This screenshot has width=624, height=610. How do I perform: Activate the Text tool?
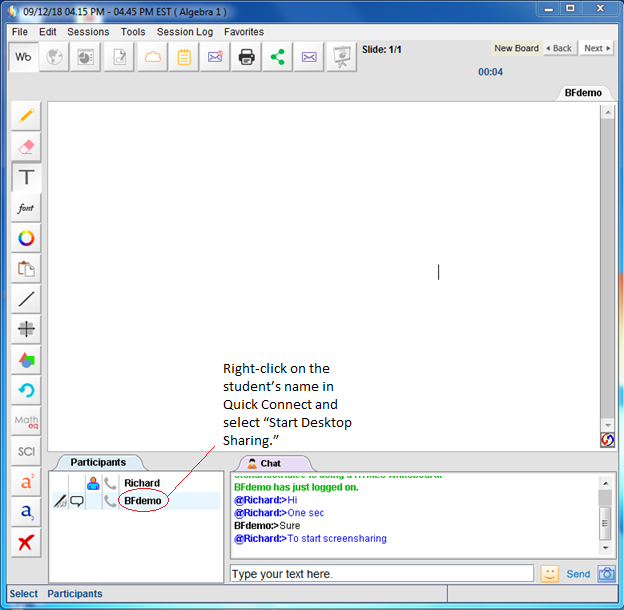pos(26,178)
